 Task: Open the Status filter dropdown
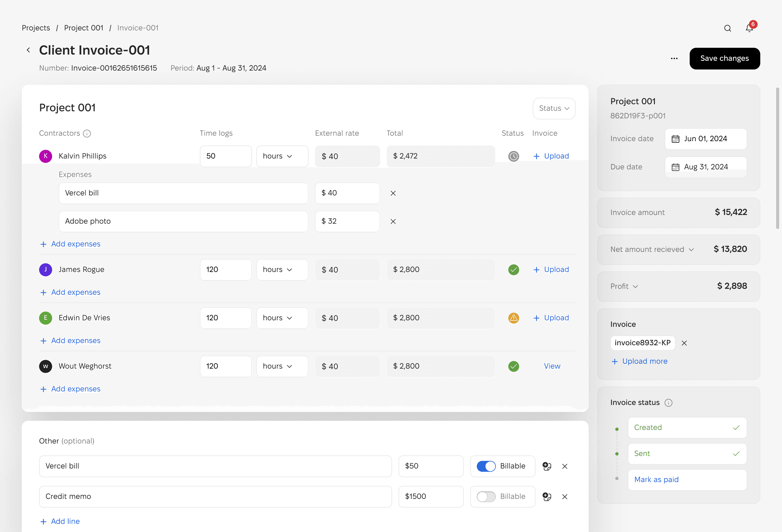pyautogui.click(x=554, y=108)
